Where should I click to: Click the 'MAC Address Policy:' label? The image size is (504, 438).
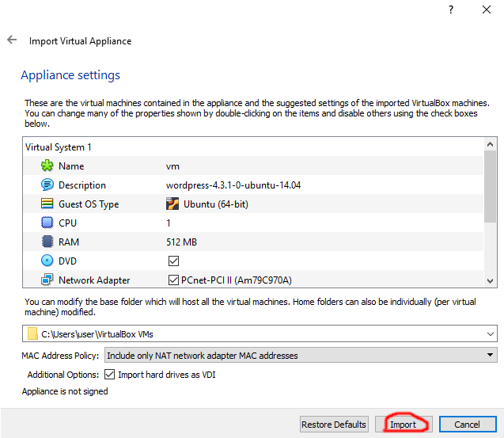click(60, 356)
